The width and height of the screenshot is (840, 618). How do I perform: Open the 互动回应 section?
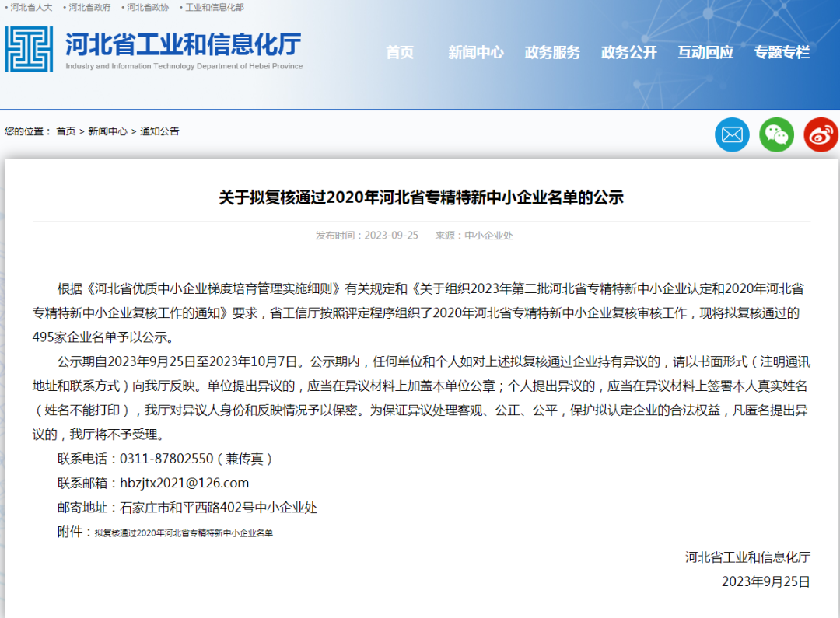pos(705,53)
